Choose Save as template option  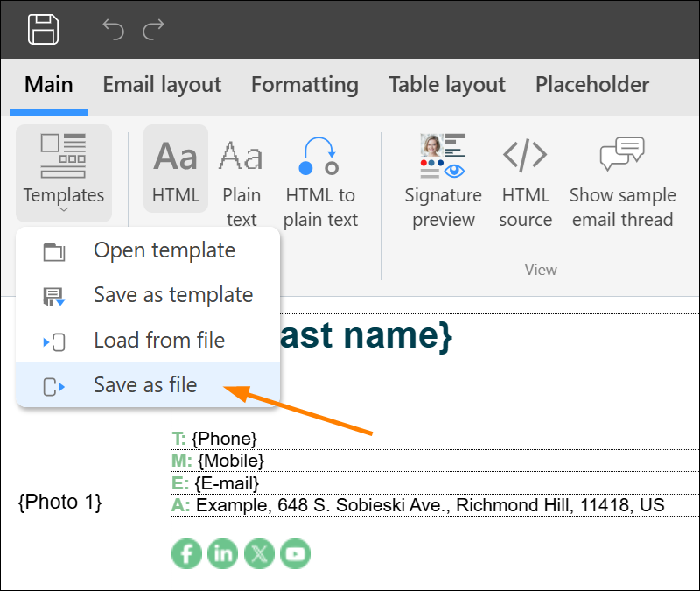click(148, 295)
